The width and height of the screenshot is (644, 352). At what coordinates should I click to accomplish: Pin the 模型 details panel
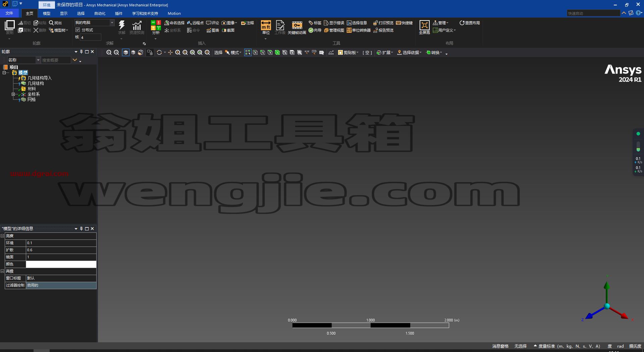coord(81,229)
